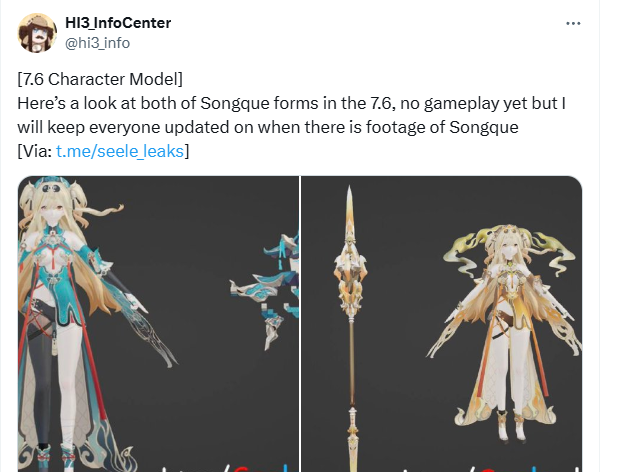The image size is (627, 472).
Task: Click the "[Via:" text before the link
Action: 35,151
